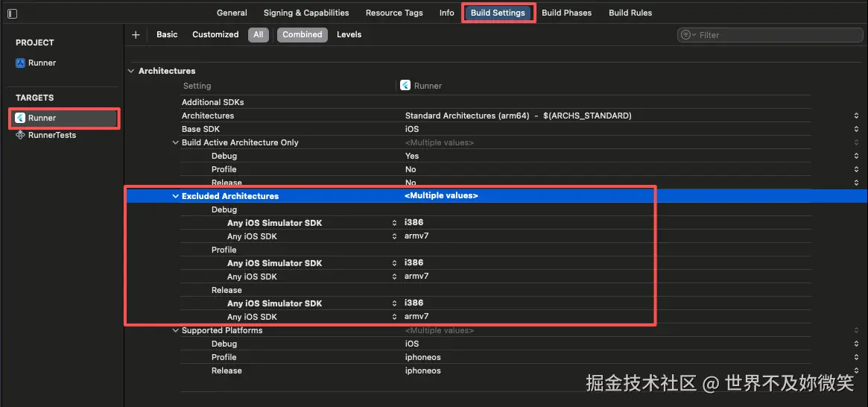
Task: Open Base SDK value popup
Action: [856, 129]
